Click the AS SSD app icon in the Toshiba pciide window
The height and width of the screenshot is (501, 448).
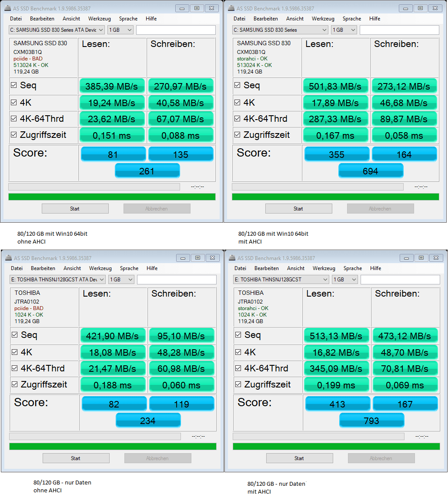[9, 258]
